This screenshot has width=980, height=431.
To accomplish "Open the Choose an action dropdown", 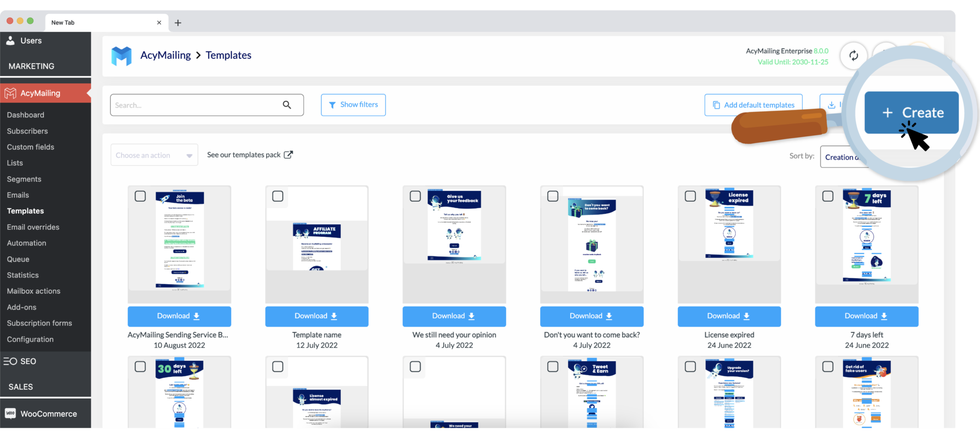I will point(154,155).
